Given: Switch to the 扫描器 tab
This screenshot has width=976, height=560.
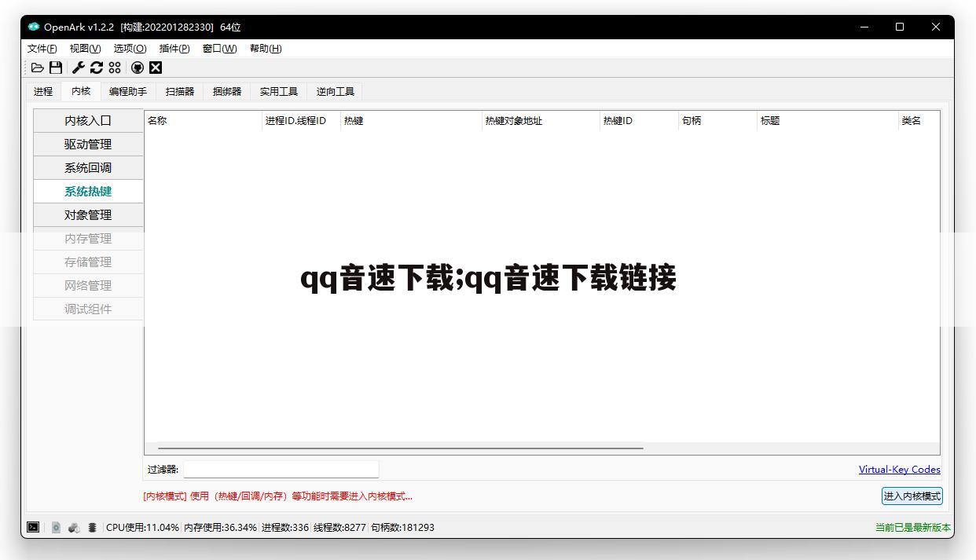Looking at the screenshot, I should (x=180, y=91).
